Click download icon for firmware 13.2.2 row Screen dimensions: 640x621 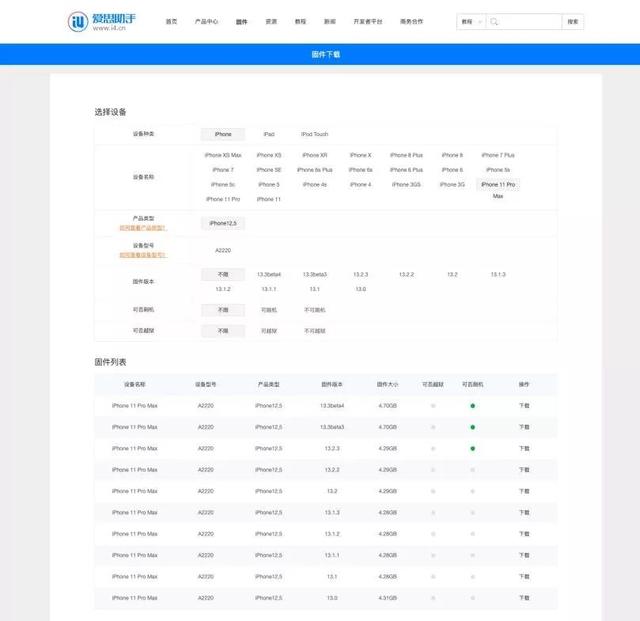(x=524, y=470)
